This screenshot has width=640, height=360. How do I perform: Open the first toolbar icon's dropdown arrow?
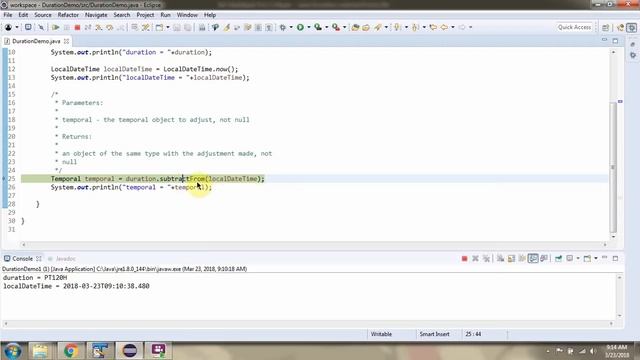point(17,27)
